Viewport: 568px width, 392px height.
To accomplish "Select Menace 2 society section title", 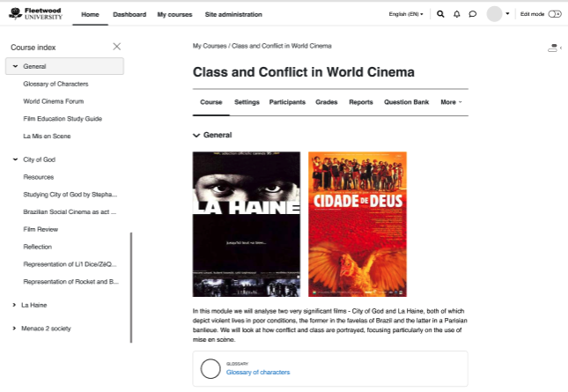I will click(x=46, y=329).
